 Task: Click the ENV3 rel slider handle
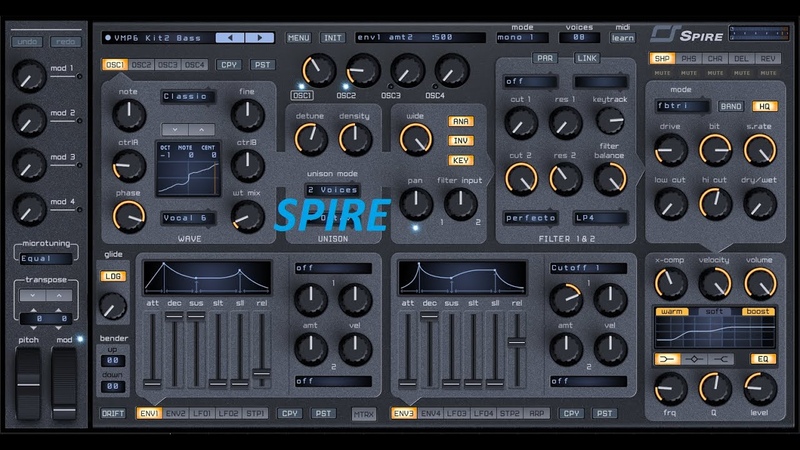tap(516, 342)
